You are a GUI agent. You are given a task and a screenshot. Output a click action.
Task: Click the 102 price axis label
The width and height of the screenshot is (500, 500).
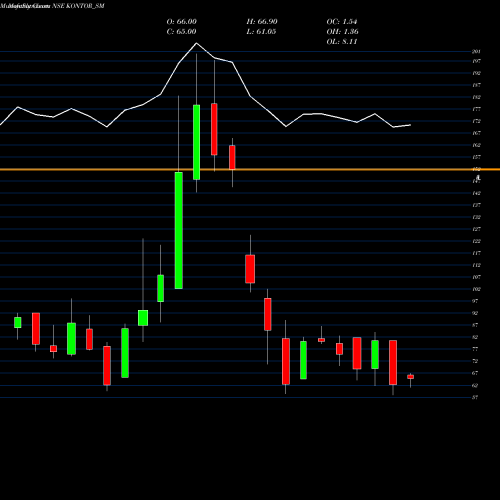coord(476,289)
